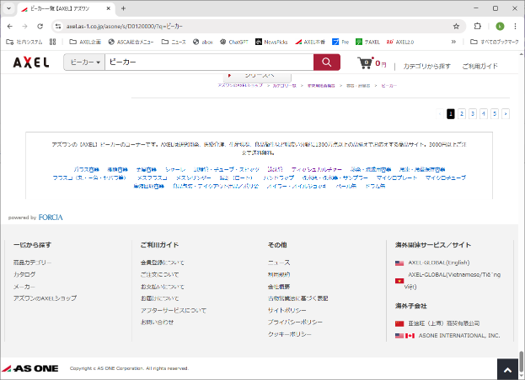Image resolution: width=525 pixels, height=380 pixels.
Task: Open the カタログ footer link
Action: coord(24,275)
